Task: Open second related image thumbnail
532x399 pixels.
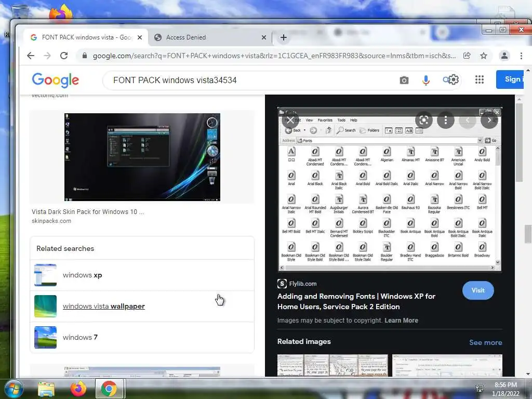Action: [447, 365]
